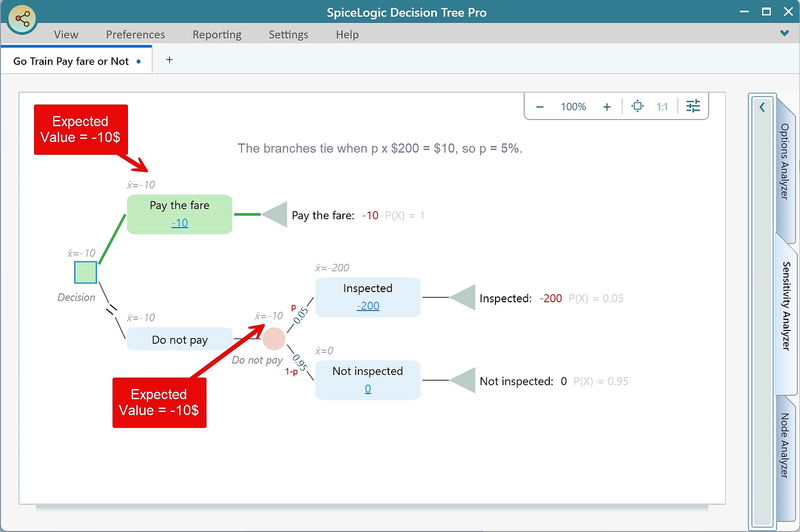
Task: Open the View menu
Action: [x=66, y=35]
